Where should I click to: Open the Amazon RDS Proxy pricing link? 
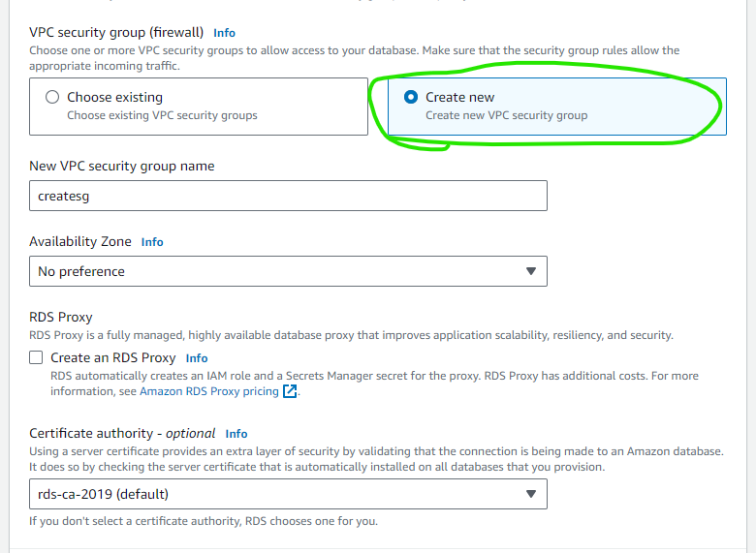click(209, 391)
